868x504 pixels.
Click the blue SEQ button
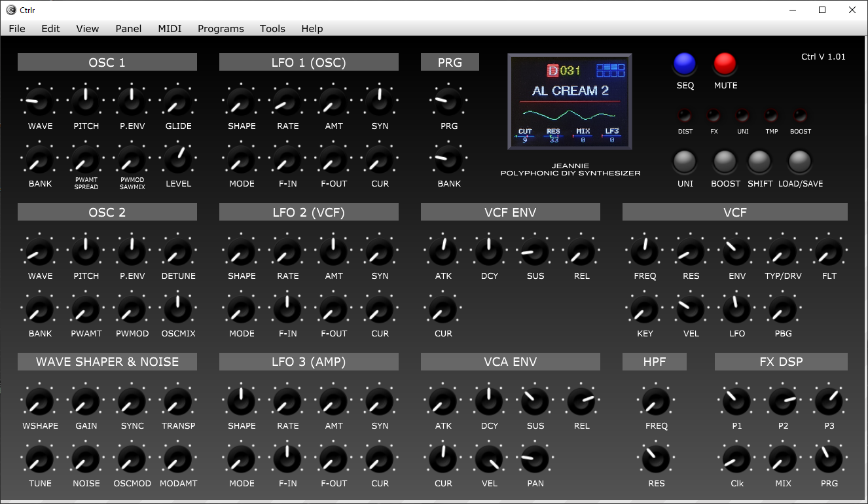685,63
